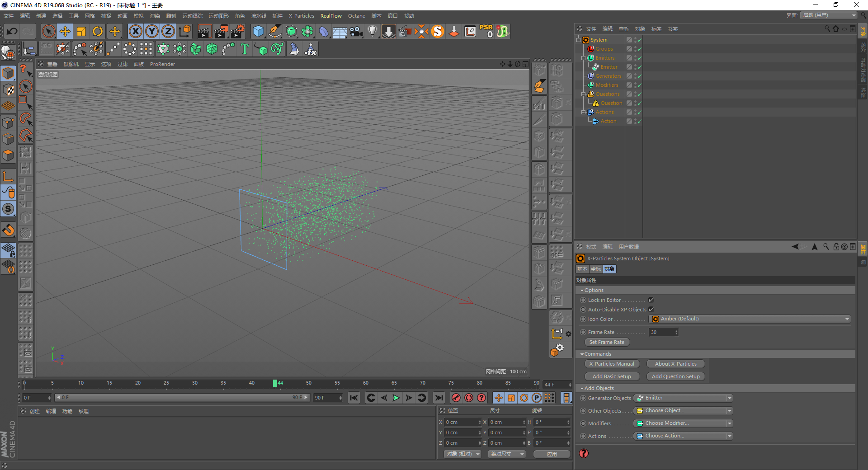Select the Scale tool
This screenshot has height=470, width=868.
click(x=81, y=31)
